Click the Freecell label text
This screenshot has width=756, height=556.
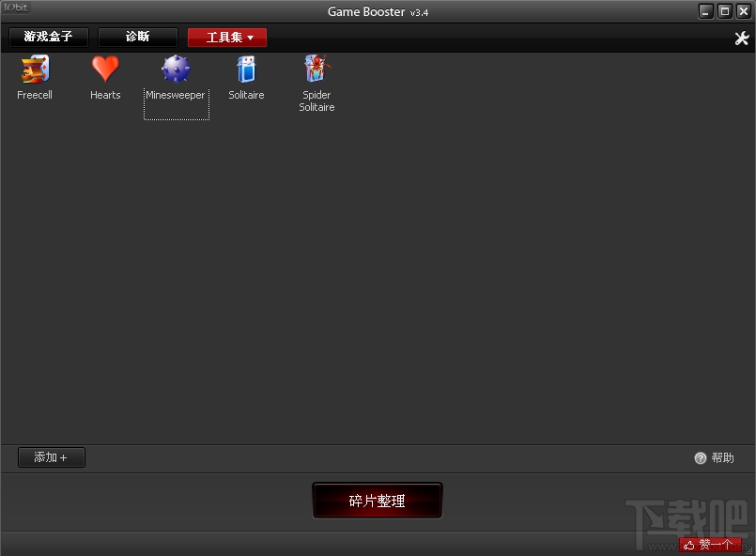[x=35, y=95]
